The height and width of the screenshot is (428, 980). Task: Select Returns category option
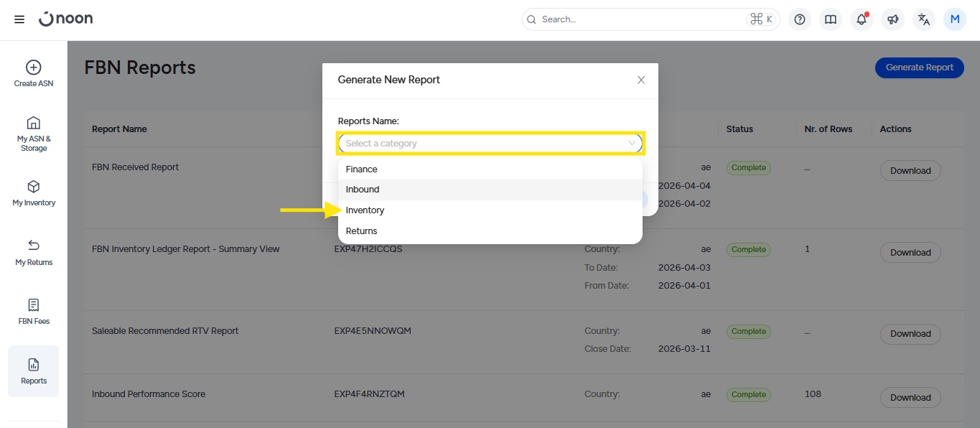click(x=361, y=231)
